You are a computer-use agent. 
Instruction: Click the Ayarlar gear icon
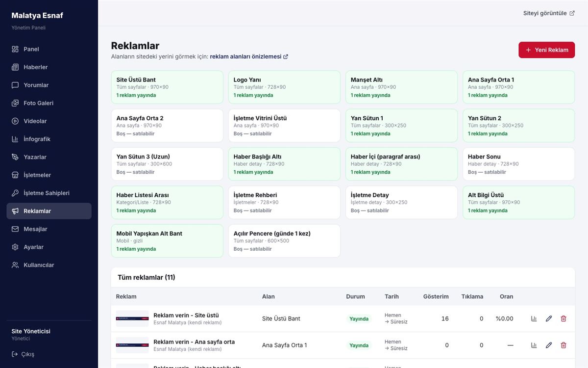point(15,247)
